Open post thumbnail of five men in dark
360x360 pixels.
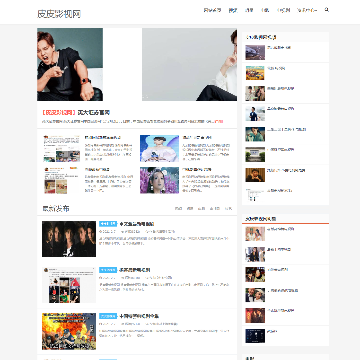click(x=69, y=239)
